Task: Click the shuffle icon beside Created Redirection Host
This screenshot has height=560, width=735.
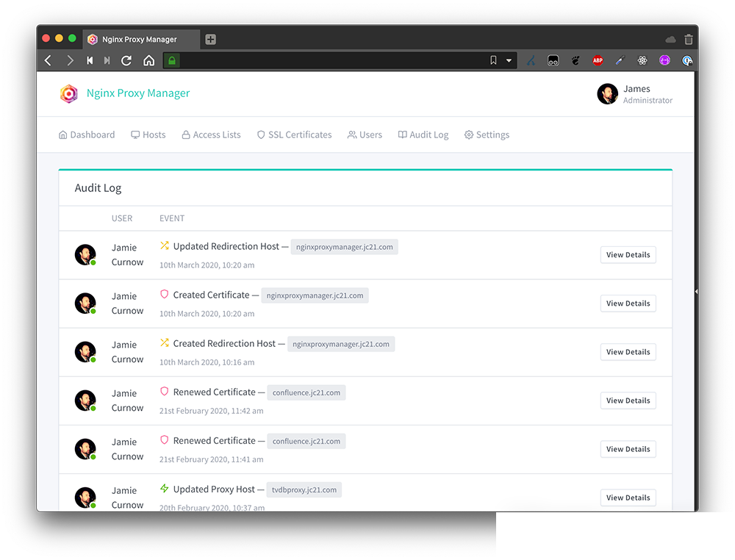Action: click(164, 343)
